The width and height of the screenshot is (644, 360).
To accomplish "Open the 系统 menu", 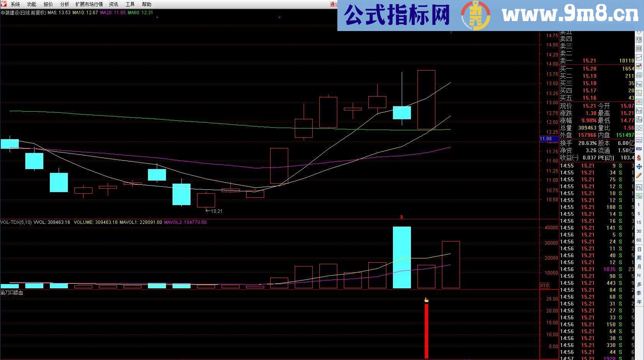I will coord(15,4).
